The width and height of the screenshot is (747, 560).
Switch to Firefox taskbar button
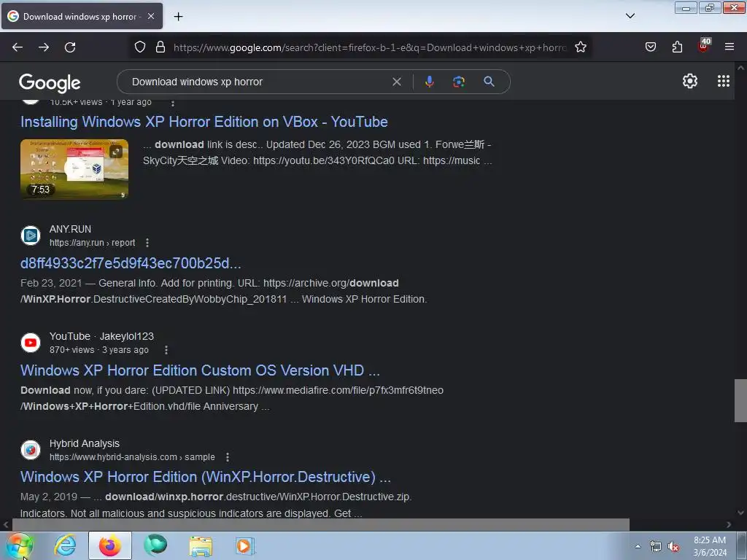(x=109, y=545)
